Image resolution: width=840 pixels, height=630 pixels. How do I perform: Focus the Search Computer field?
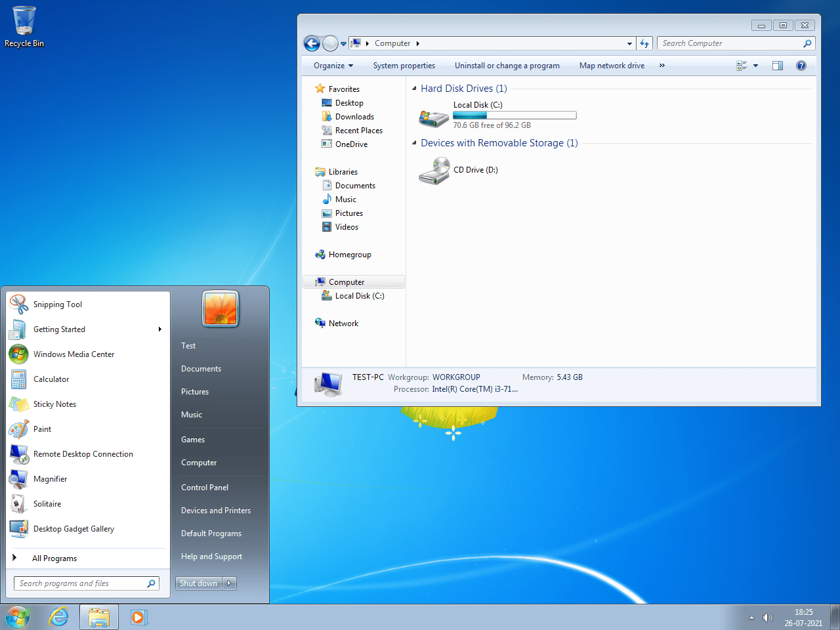point(736,43)
